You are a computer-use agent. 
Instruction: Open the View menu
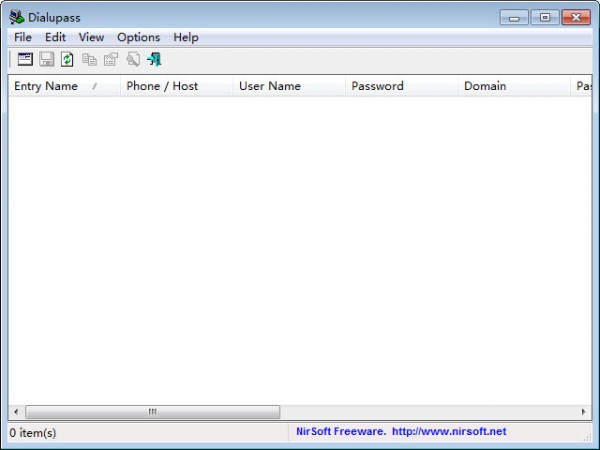[x=91, y=38]
